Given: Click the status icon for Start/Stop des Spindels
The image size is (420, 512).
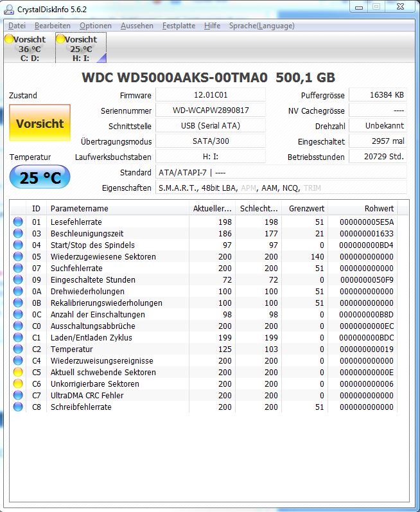Looking at the screenshot, I should [18, 245].
